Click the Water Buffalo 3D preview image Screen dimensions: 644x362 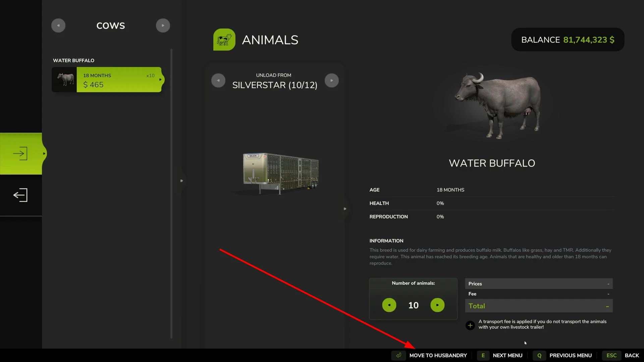coord(497,106)
